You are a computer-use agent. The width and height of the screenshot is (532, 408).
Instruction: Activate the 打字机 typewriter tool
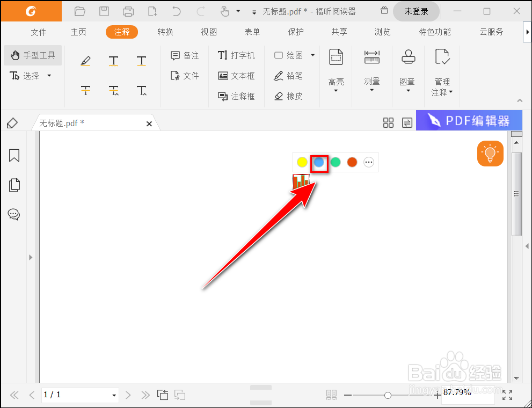click(x=236, y=55)
